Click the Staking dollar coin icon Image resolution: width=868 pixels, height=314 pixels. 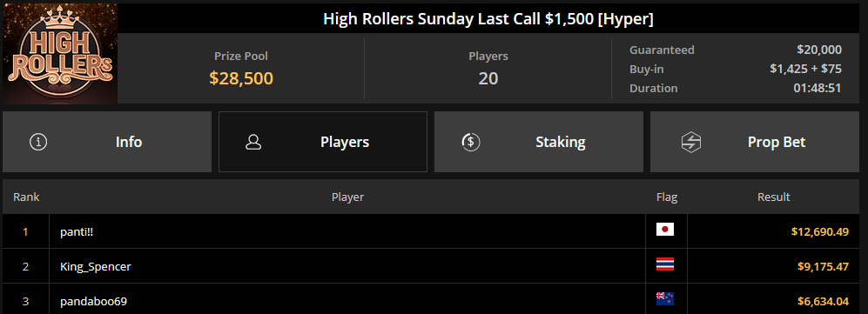point(470,142)
